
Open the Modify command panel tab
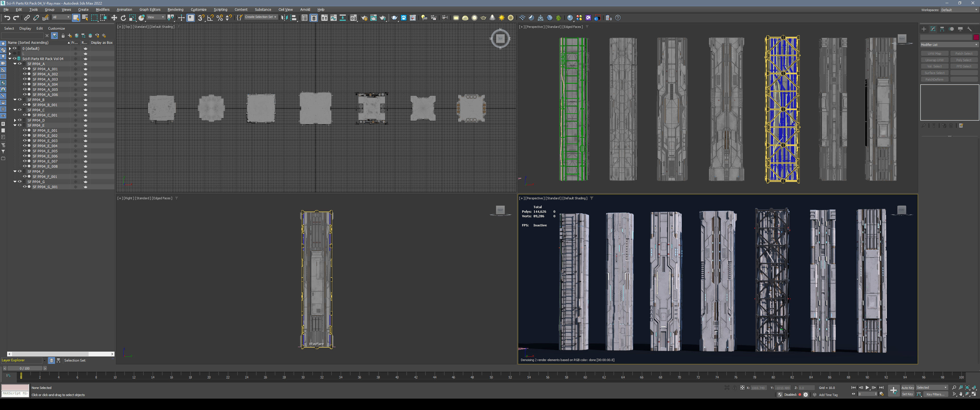[x=933, y=29]
